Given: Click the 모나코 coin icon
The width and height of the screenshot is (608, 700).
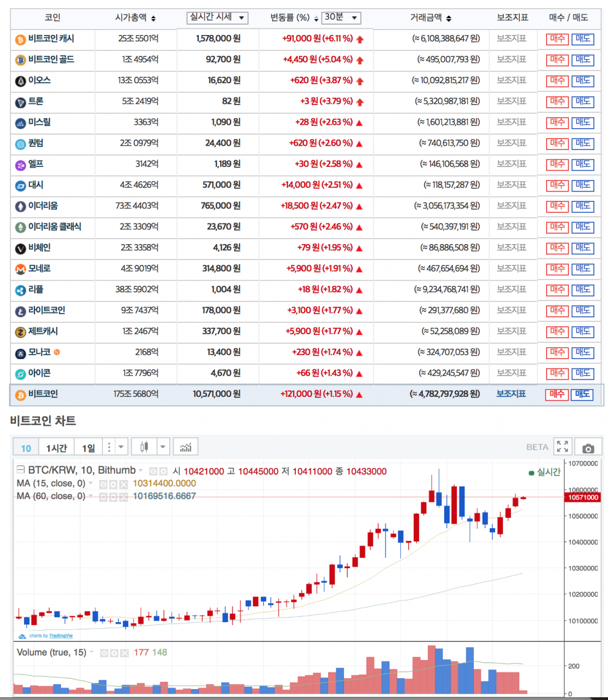Looking at the screenshot, I should point(20,353).
